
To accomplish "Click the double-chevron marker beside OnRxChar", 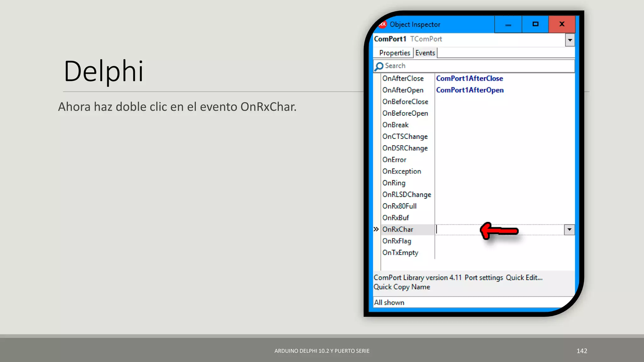I will pyautogui.click(x=376, y=229).
